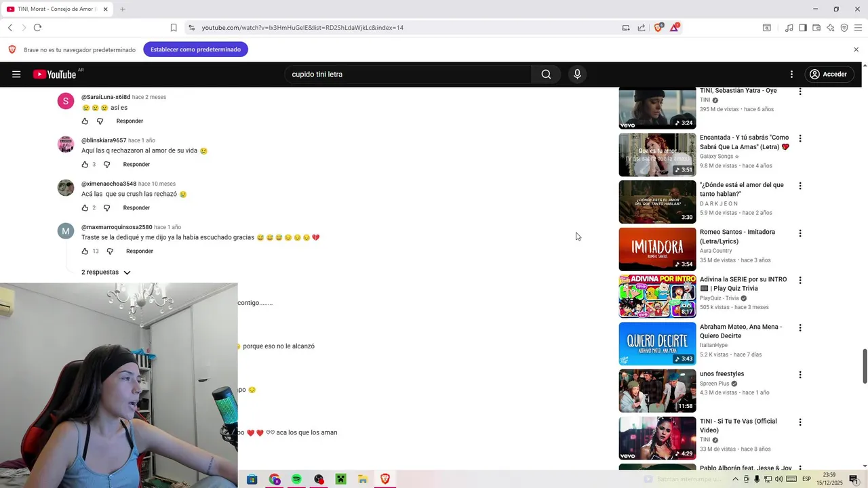Dislike the comment by @ximenaochoa3548
Image resolution: width=868 pixels, height=488 pixels.
[106, 208]
